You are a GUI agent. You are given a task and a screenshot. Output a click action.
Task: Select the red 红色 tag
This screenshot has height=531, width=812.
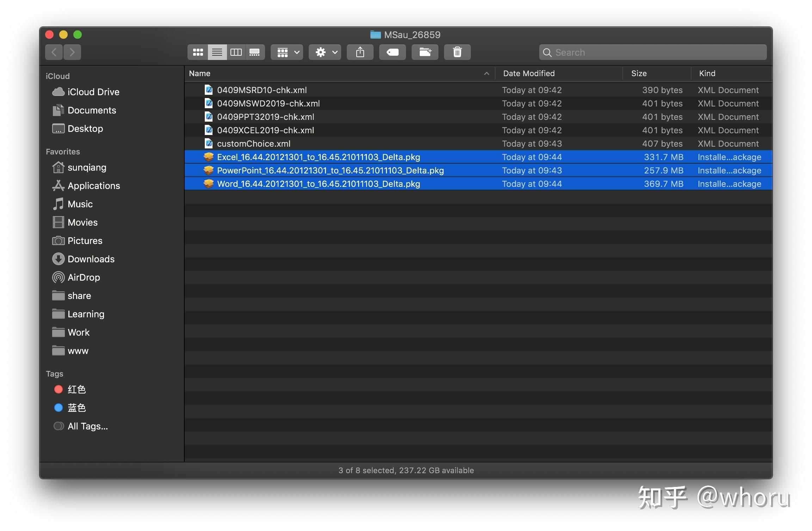(70, 389)
